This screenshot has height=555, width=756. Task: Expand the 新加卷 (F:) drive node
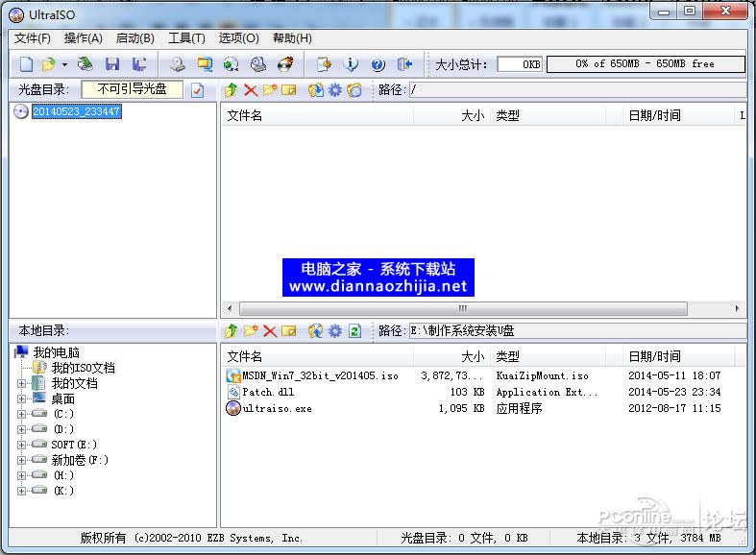[21, 460]
